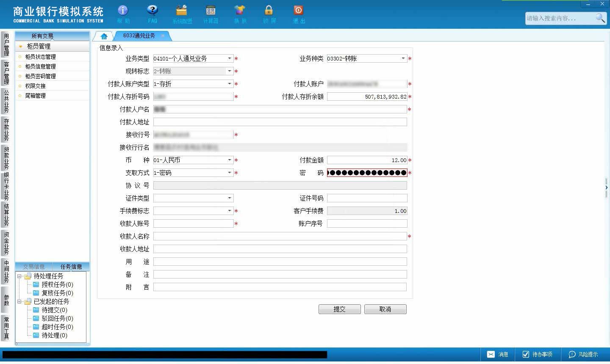610x364 pixels.
Task: Go to the home tab icon
Action: (x=104, y=36)
